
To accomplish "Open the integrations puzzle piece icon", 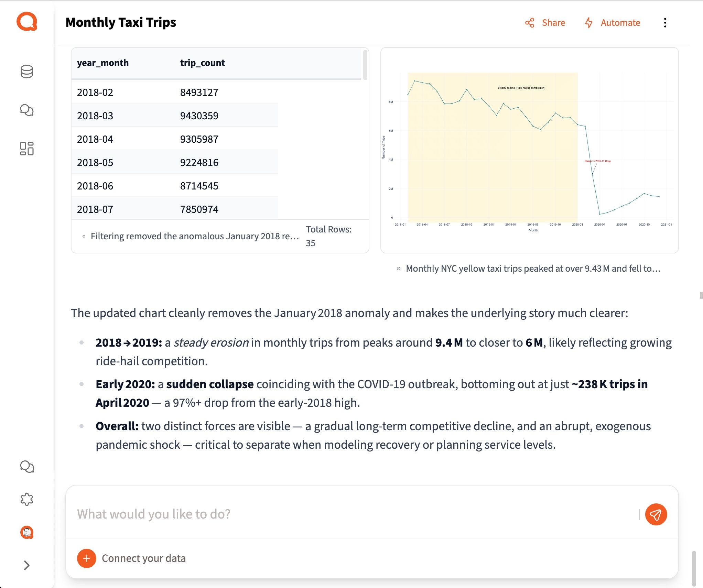I will [27, 499].
